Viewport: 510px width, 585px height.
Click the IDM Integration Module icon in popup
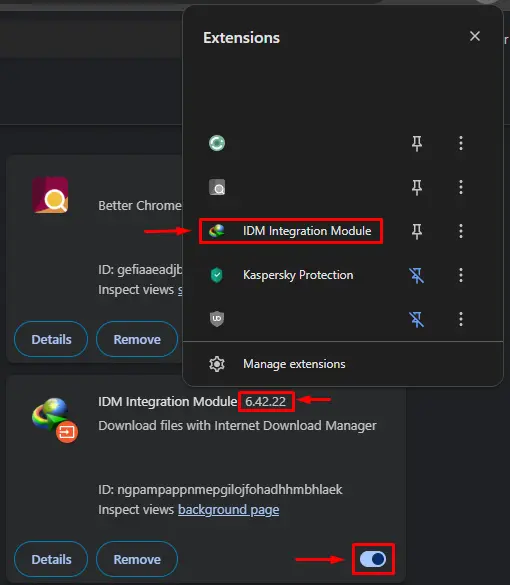coord(217,231)
